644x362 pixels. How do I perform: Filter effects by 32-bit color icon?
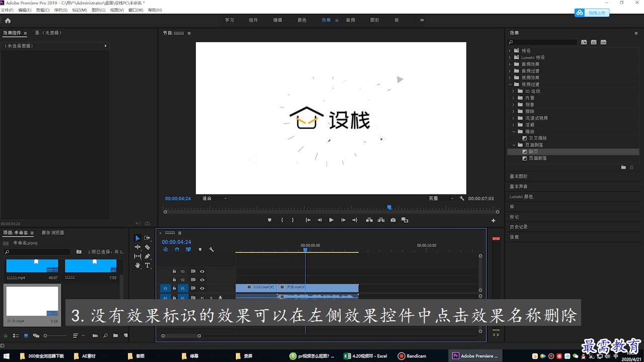click(594, 42)
